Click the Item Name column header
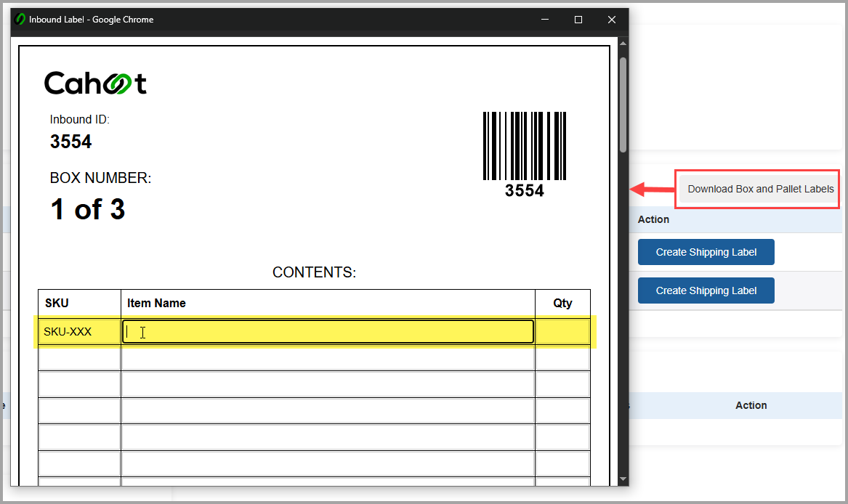The height and width of the screenshot is (504, 848). click(156, 303)
